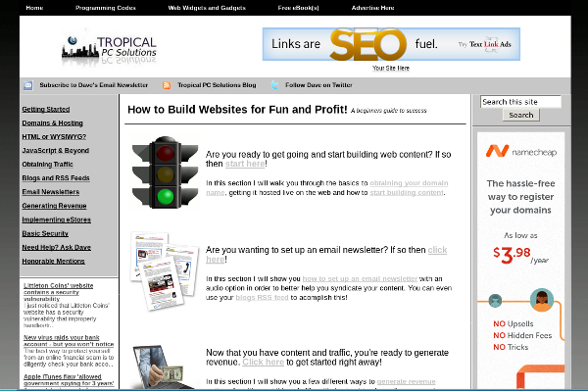The image size is (588, 391).
Task: Click the 'blogs RSS feed' link
Action: [x=262, y=298]
